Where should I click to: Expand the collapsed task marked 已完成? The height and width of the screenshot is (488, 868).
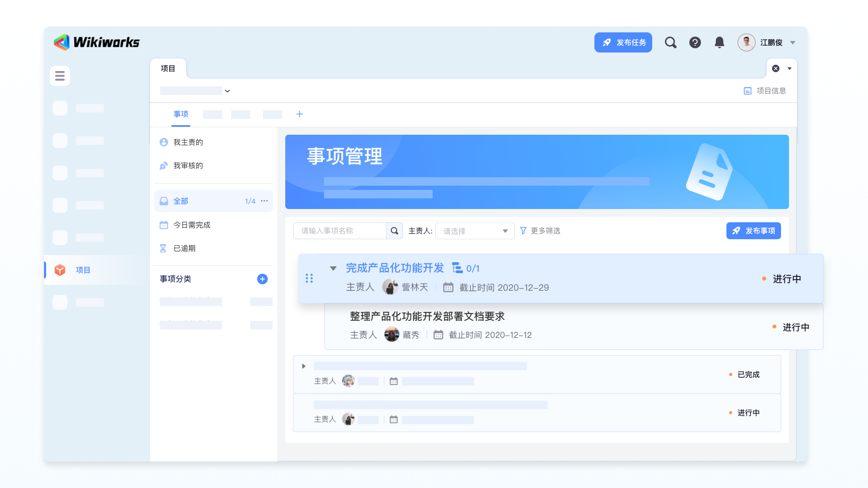tap(304, 366)
